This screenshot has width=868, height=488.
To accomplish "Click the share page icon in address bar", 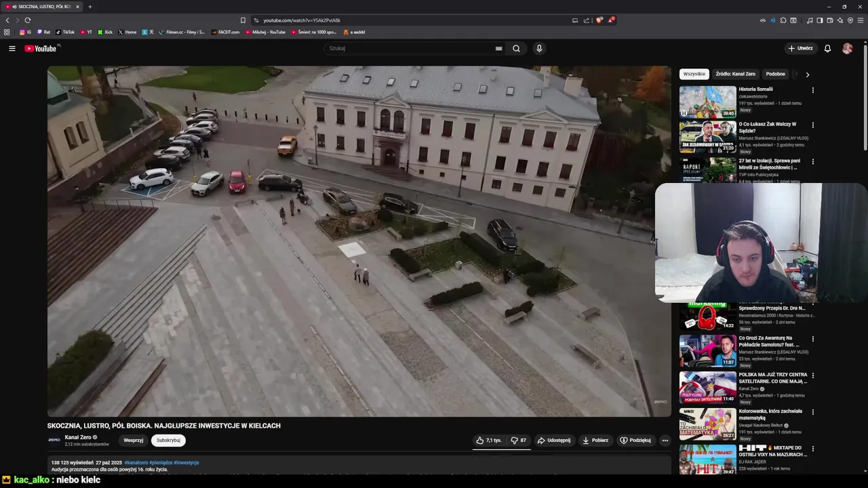I will tap(587, 20).
